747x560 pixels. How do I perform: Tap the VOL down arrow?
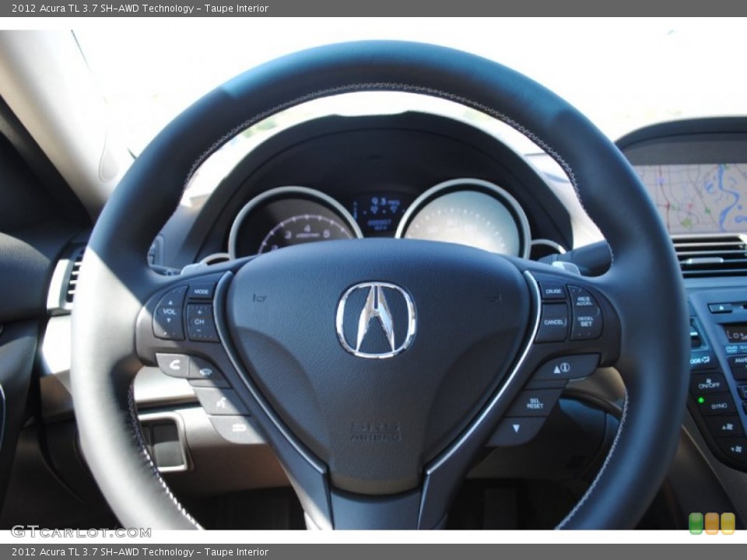pos(167,321)
